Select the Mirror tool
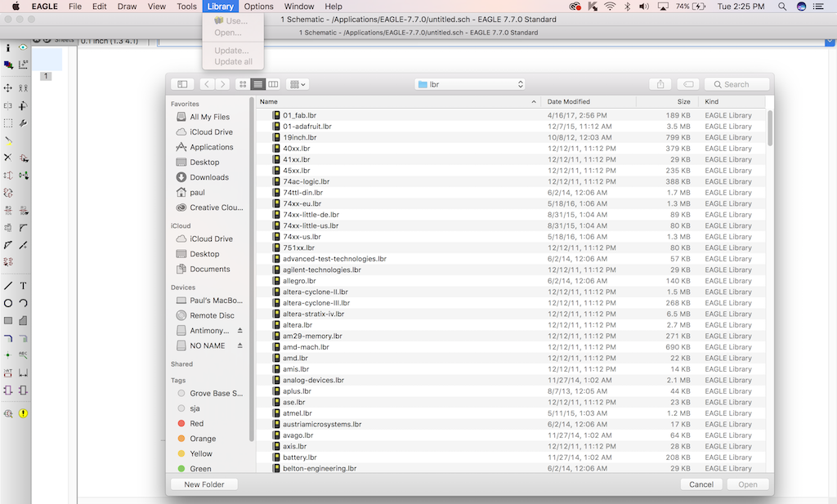 click(x=8, y=105)
